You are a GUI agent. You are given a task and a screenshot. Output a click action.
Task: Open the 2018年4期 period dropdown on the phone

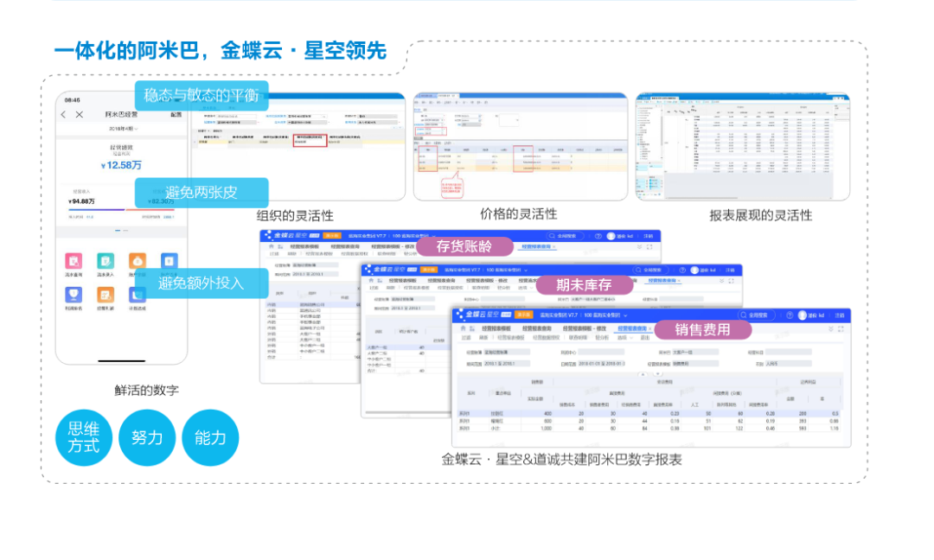124,129
